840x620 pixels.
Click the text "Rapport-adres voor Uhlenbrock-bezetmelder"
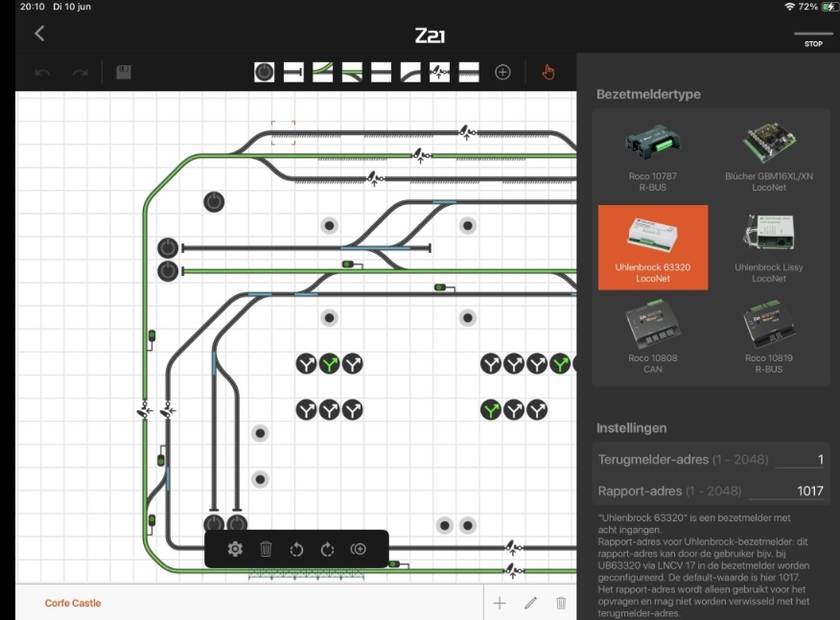[x=691, y=541]
